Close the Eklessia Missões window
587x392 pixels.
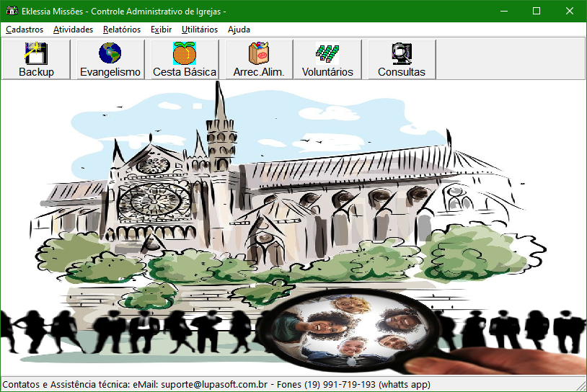click(570, 11)
